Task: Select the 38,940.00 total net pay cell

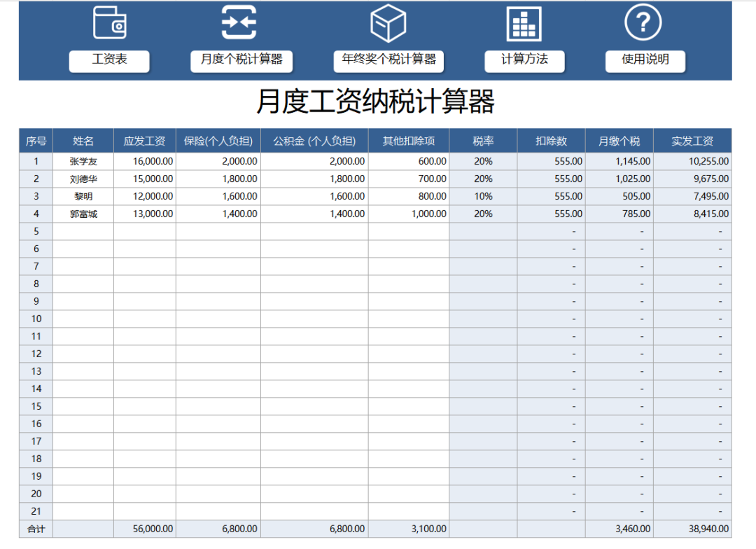Action: pos(692,529)
